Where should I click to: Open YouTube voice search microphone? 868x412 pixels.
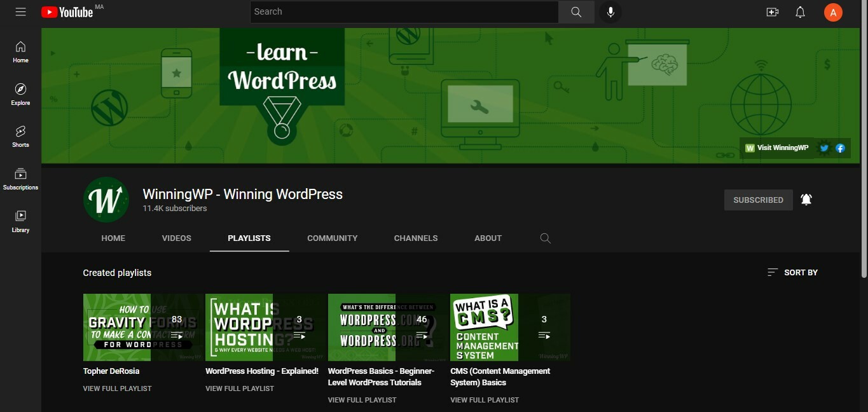tap(610, 11)
